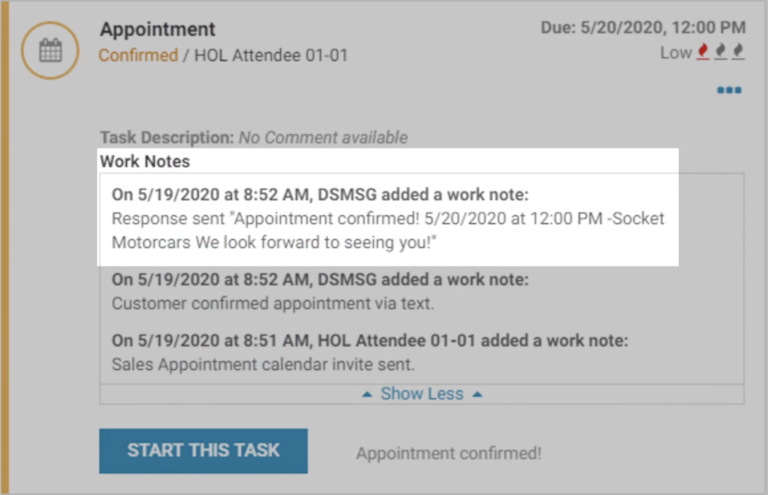The image size is (768, 495).
Task: Click the up arrow right of Show Less
Action: coord(477,394)
